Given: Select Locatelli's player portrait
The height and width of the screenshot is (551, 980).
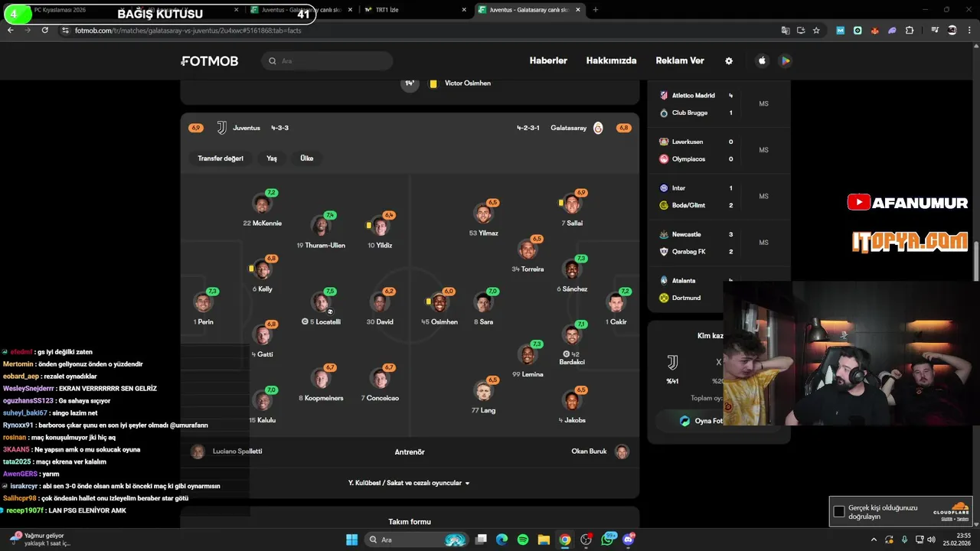Looking at the screenshot, I should coord(322,302).
